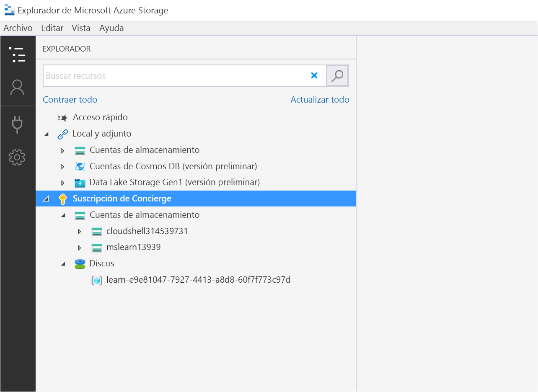This screenshot has height=392, width=538.
Task: Click the Contraer todo link
Action: click(70, 100)
